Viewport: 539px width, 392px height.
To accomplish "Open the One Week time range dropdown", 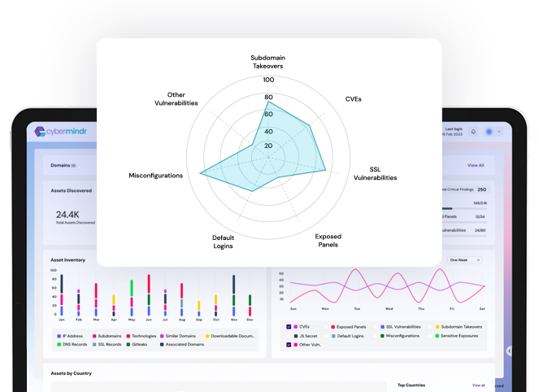I will tap(465, 259).
